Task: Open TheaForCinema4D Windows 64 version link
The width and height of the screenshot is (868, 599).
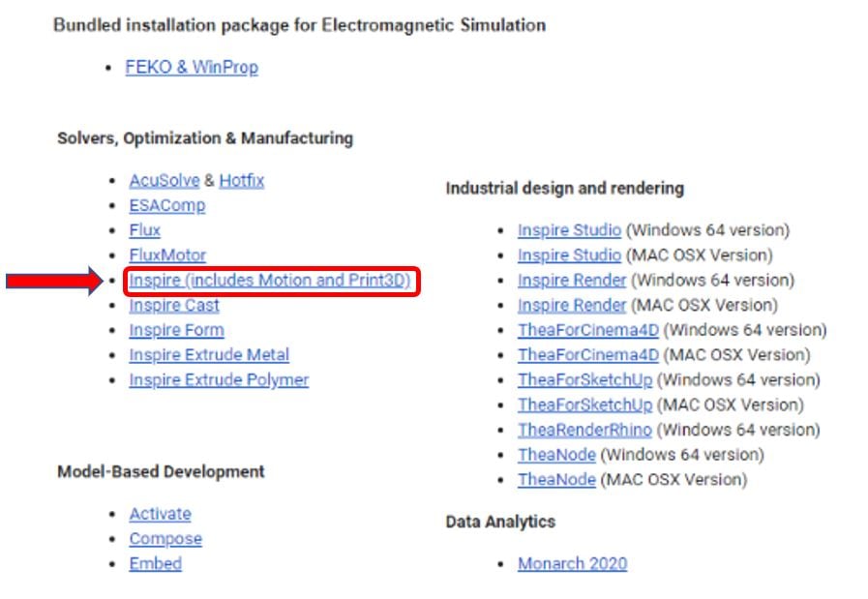Action: 588,330
